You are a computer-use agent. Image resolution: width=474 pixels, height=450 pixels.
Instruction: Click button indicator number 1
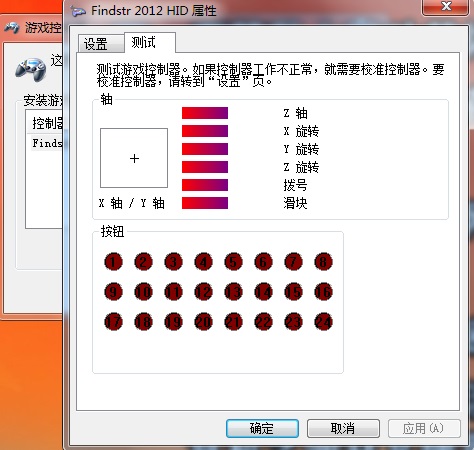[113, 262]
